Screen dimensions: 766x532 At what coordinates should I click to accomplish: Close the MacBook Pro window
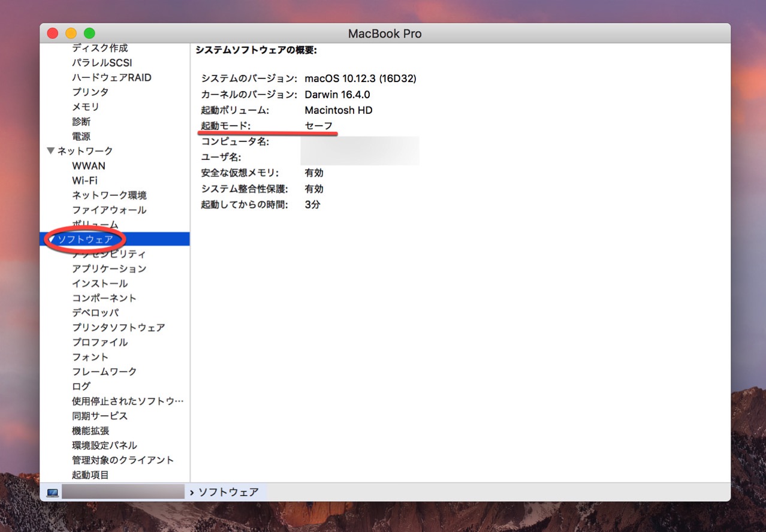coord(53,34)
